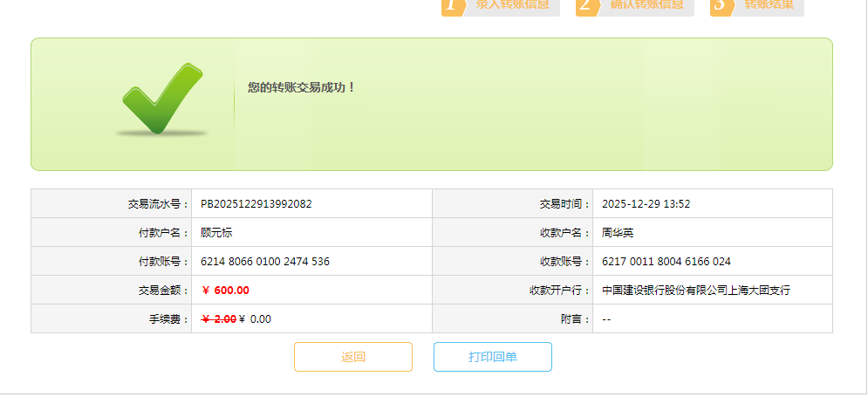Click transaction serial number PB2025122913992082
The height and width of the screenshot is (397, 868).
[256, 204]
